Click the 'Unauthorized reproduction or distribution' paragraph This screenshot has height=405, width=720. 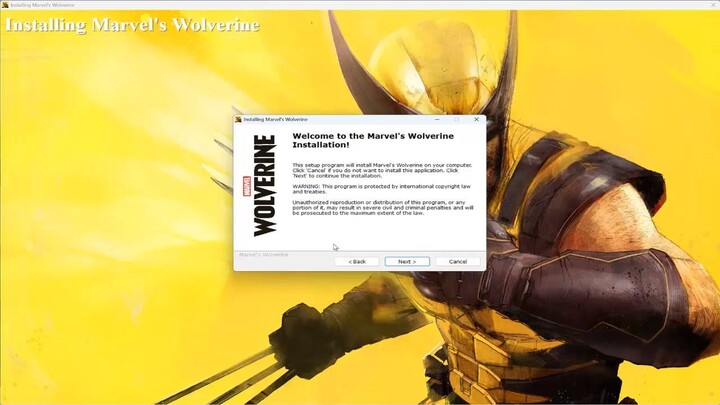click(383, 208)
